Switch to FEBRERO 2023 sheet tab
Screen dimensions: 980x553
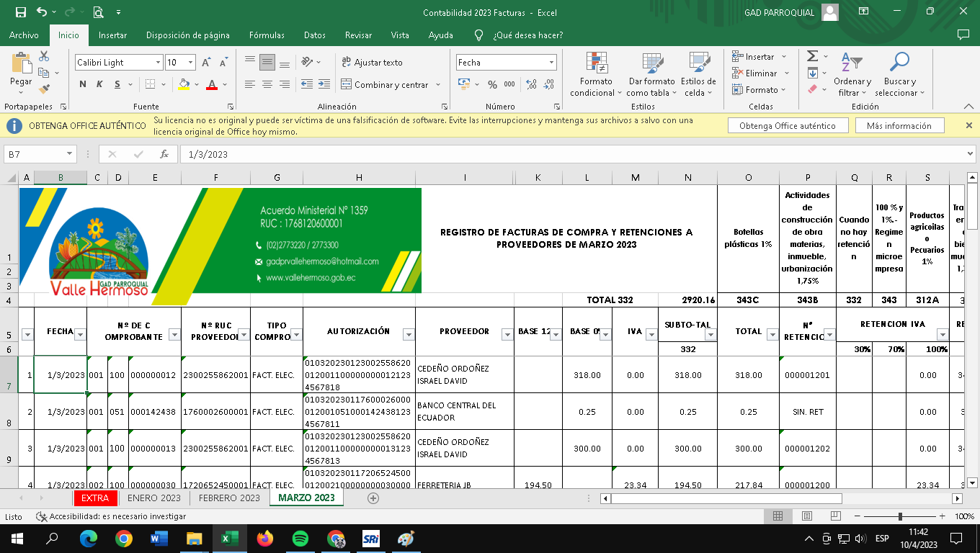[x=229, y=498]
